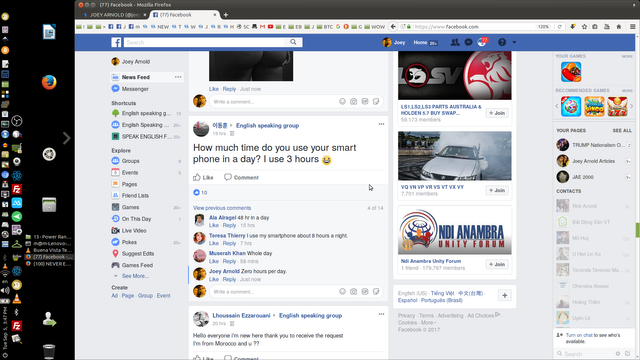Open SPEAK ENGLISH F... shortcut
The width and height of the screenshot is (640, 360).
(146, 136)
